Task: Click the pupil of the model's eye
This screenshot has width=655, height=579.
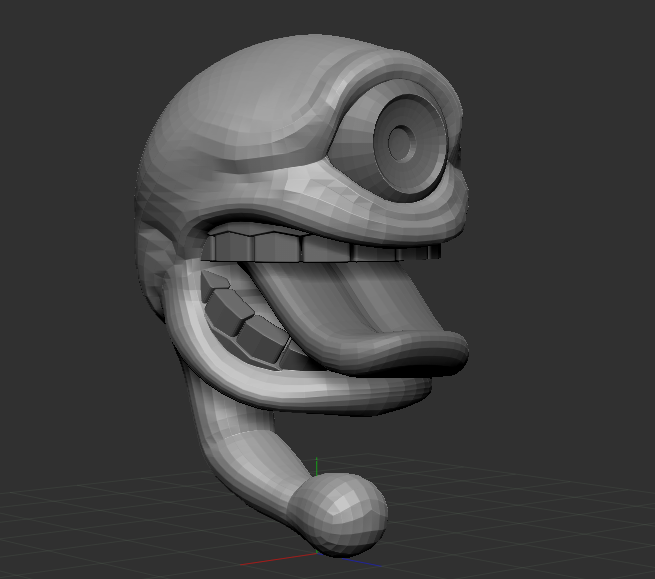Action: point(402,143)
